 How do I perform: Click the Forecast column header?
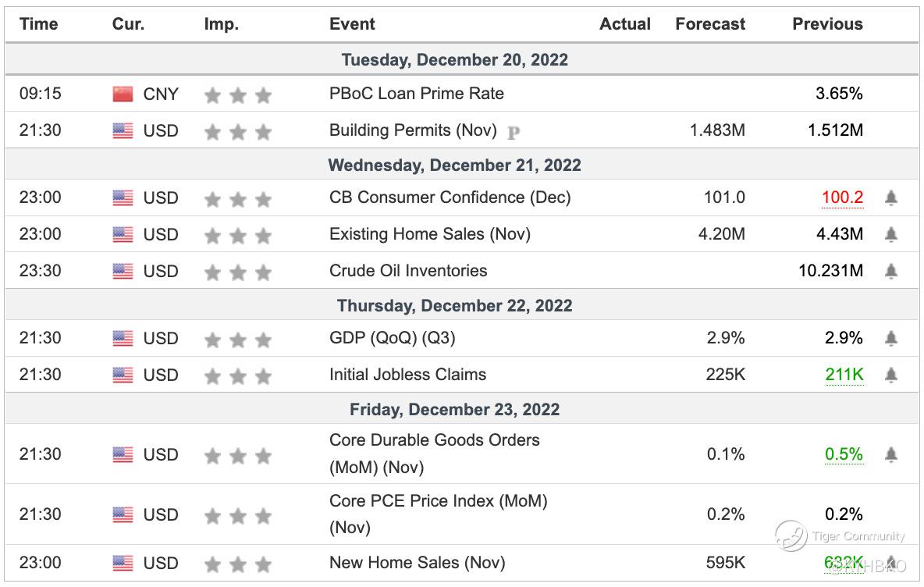[x=710, y=23]
